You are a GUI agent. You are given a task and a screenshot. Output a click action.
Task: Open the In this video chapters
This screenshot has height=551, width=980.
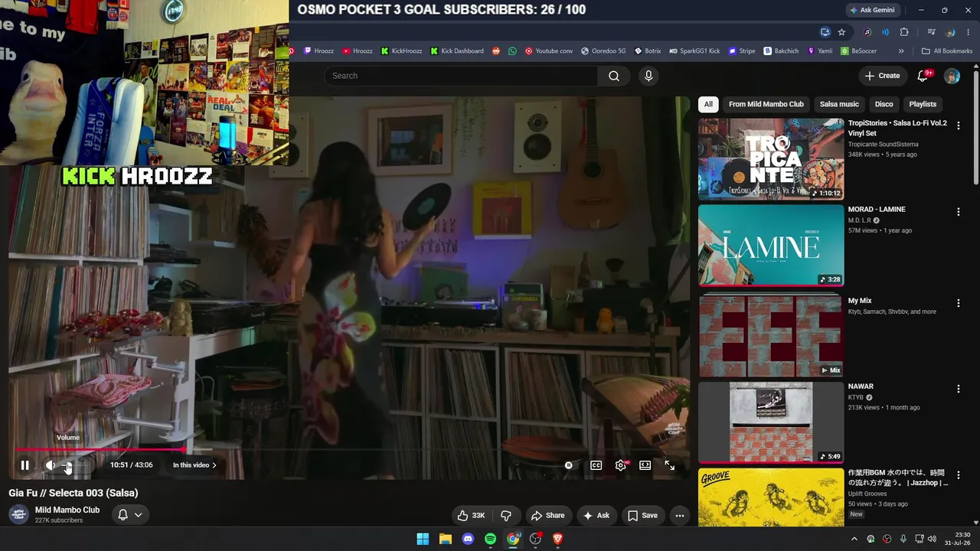point(194,465)
